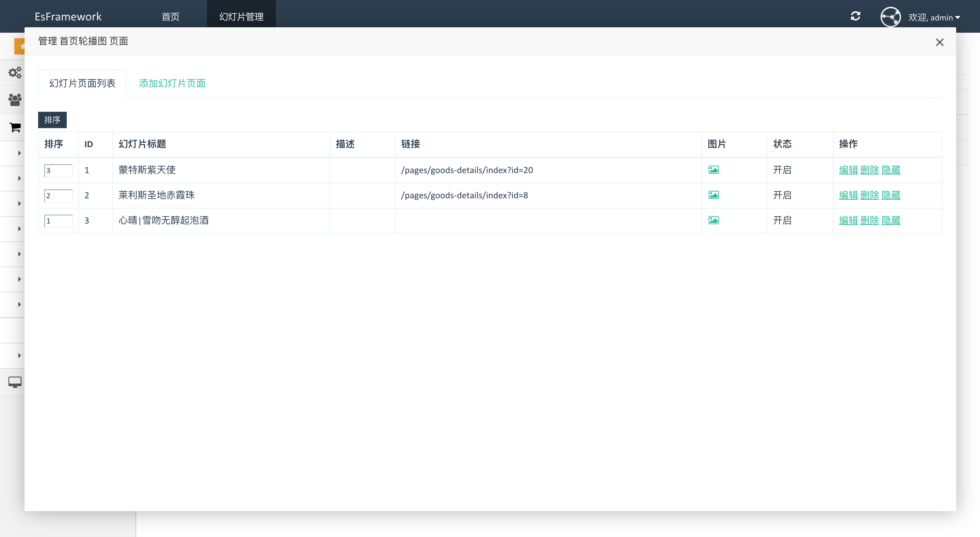This screenshot has height=537, width=980.
Task: Hide the 莱利斯圣地赤霞珠 slide
Action: tap(890, 195)
